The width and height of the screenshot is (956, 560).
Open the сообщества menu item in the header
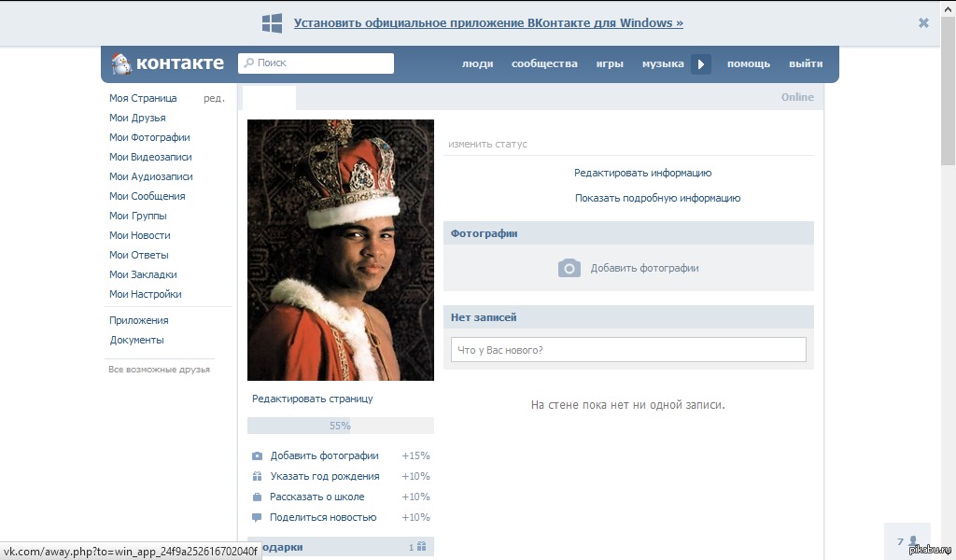click(544, 63)
